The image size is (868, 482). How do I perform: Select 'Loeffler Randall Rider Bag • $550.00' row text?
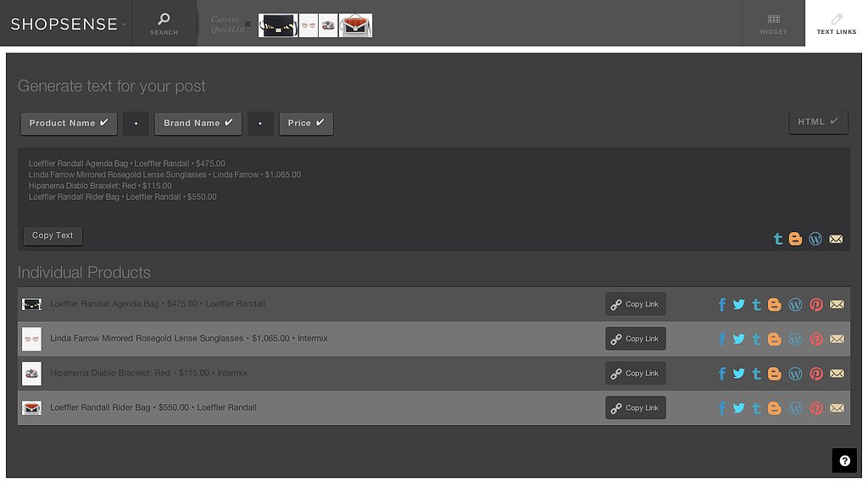(x=120, y=407)
